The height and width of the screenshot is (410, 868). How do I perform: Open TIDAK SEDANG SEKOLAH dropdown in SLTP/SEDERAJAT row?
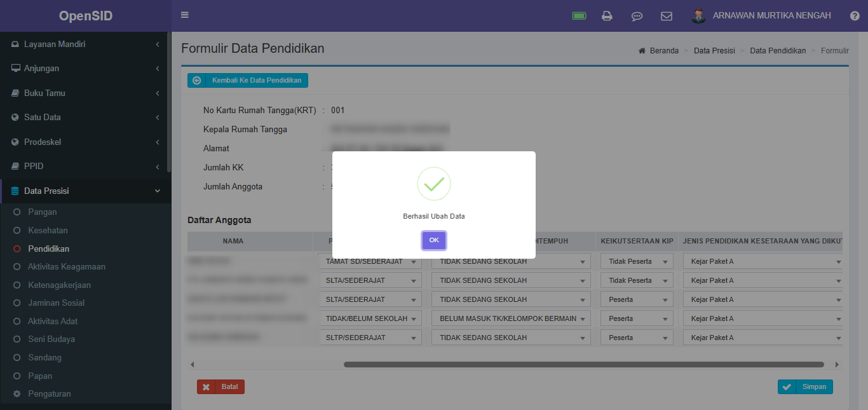coord(511,338)
